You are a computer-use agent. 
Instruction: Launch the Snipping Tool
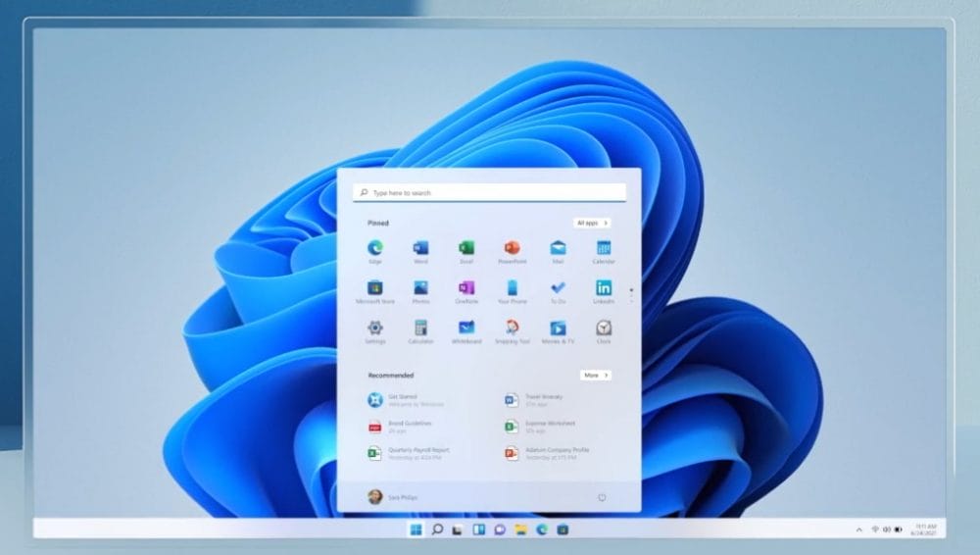[512, 331]
